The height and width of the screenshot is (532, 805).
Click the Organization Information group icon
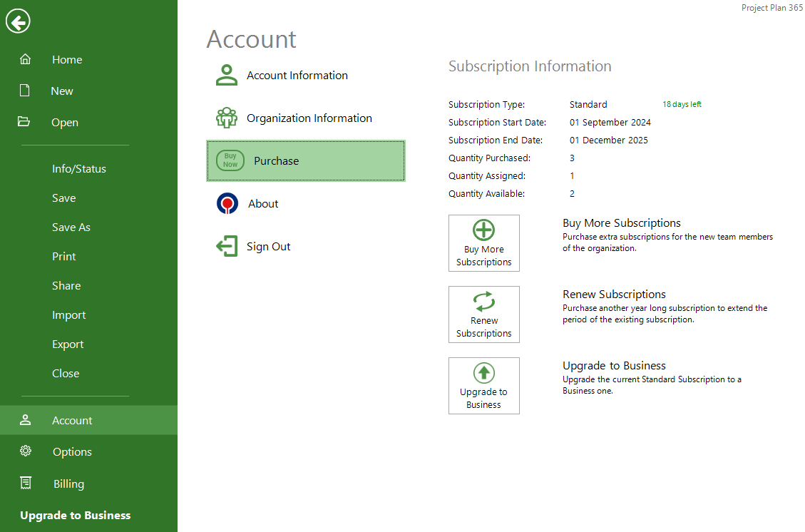227,118
